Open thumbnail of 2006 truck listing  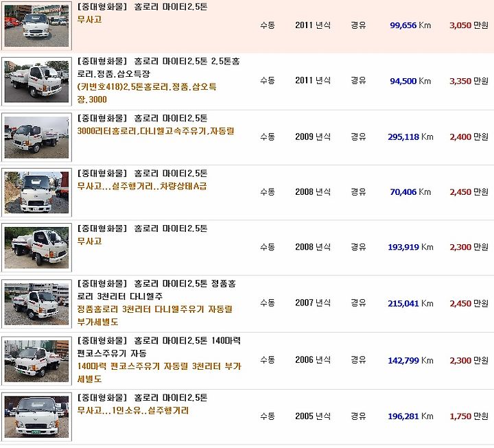36,361
